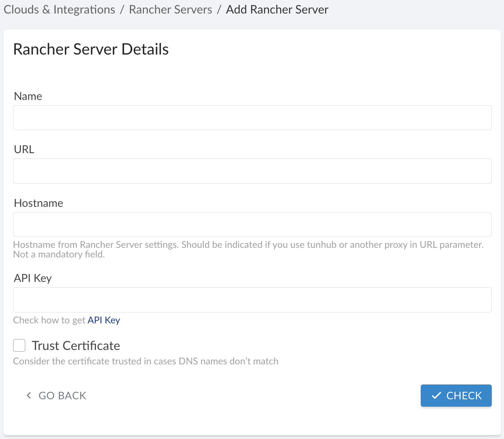504x439 pixels.
Task: Click the left chevron icon beside GO BACK
Action: click(x=28, y=395)
